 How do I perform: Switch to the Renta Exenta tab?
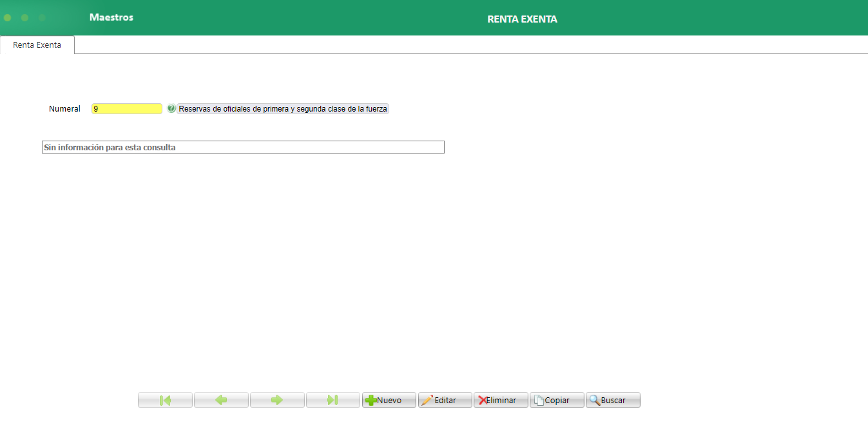pos(36,45)
